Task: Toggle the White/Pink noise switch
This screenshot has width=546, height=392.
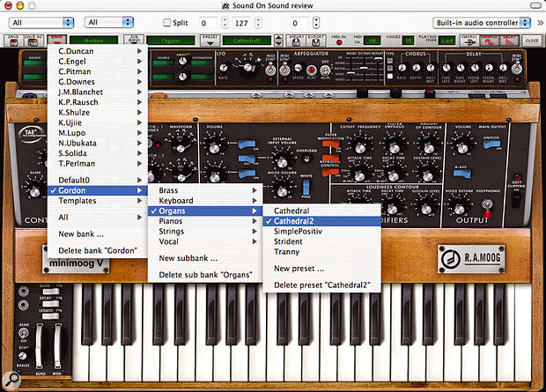Action: click(x=306, y=187)
